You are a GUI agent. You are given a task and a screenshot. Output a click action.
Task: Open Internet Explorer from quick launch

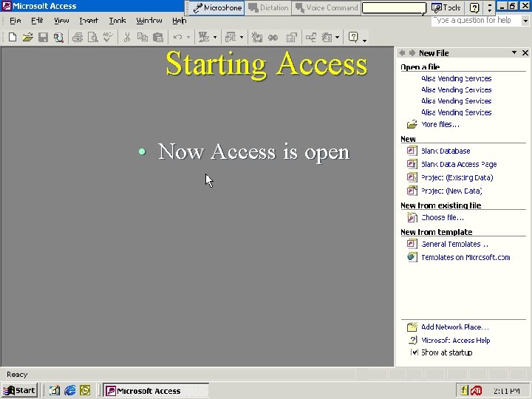[70, 390]
